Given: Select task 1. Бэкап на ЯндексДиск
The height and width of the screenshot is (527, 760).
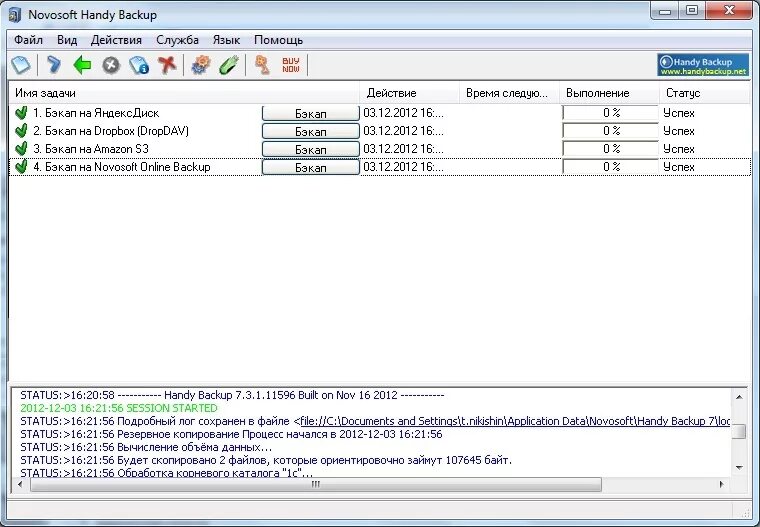Looking at the screenshot, I should coord(96,113).
